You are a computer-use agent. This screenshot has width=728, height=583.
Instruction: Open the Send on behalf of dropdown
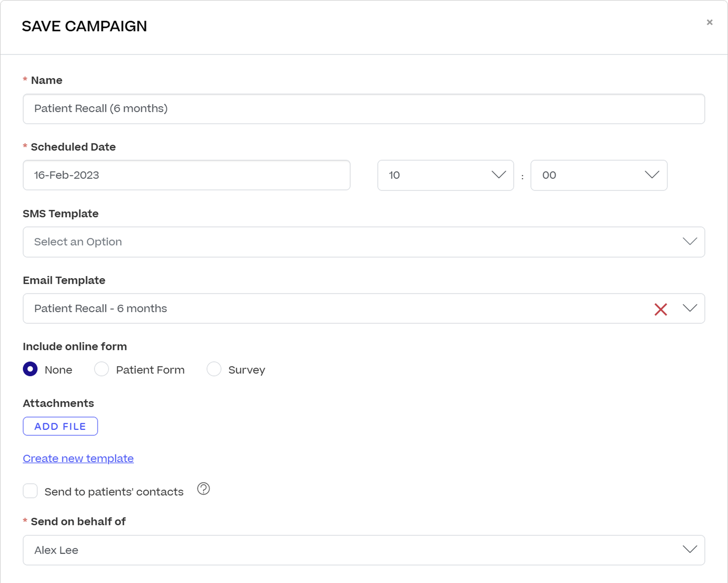(x=364, y=550)
